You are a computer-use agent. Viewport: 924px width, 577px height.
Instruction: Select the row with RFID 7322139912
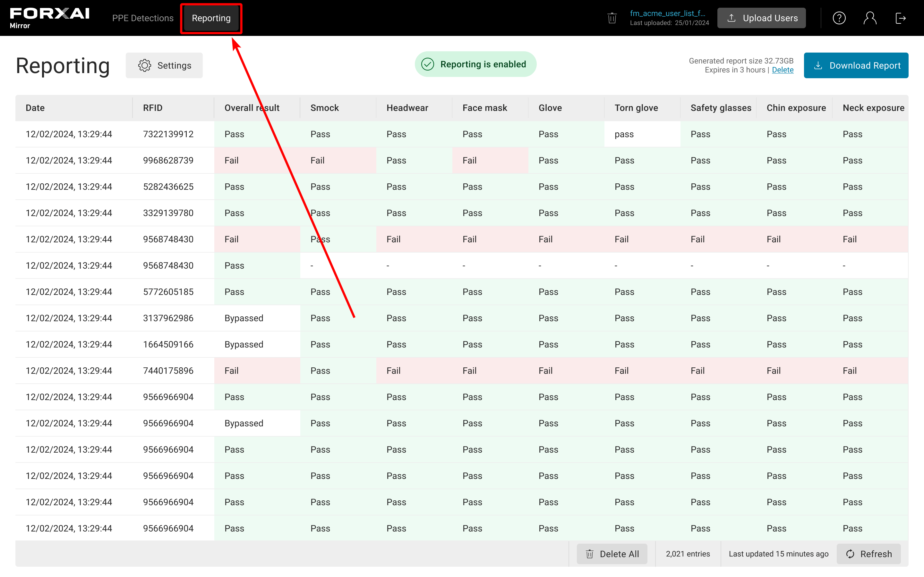pyautogui.click(x=168, y=134)
